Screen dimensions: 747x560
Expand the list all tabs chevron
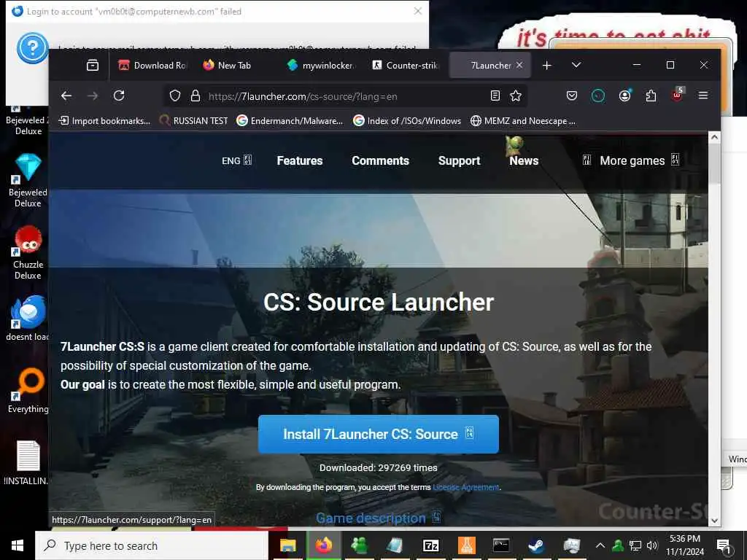click(576, 65)
